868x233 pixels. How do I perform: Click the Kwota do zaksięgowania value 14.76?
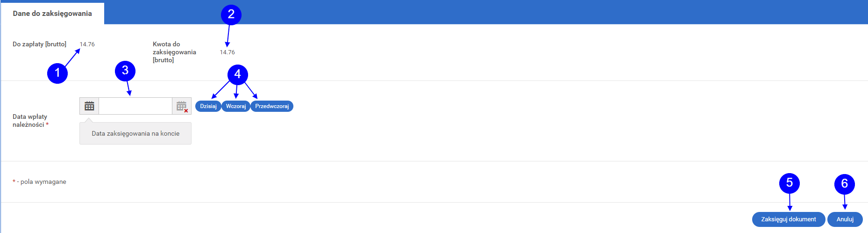tap(228, 52)
